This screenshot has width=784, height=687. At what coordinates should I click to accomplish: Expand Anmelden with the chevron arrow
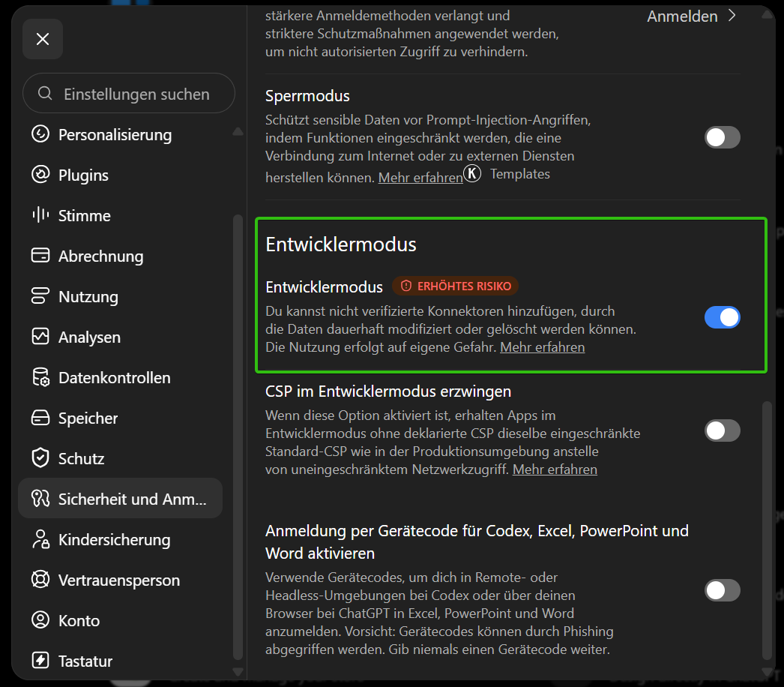[x=732, y=16]
